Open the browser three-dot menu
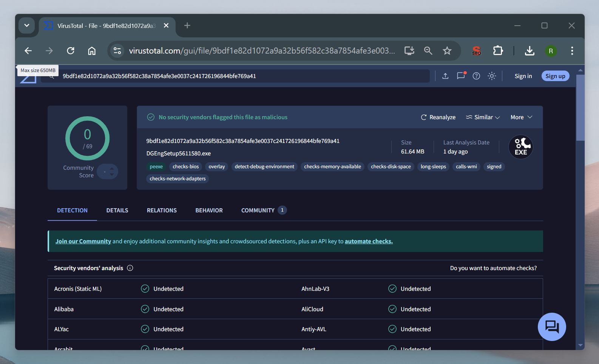The height and width of the screenshot is (364, 599). click(x=572, y=51)
